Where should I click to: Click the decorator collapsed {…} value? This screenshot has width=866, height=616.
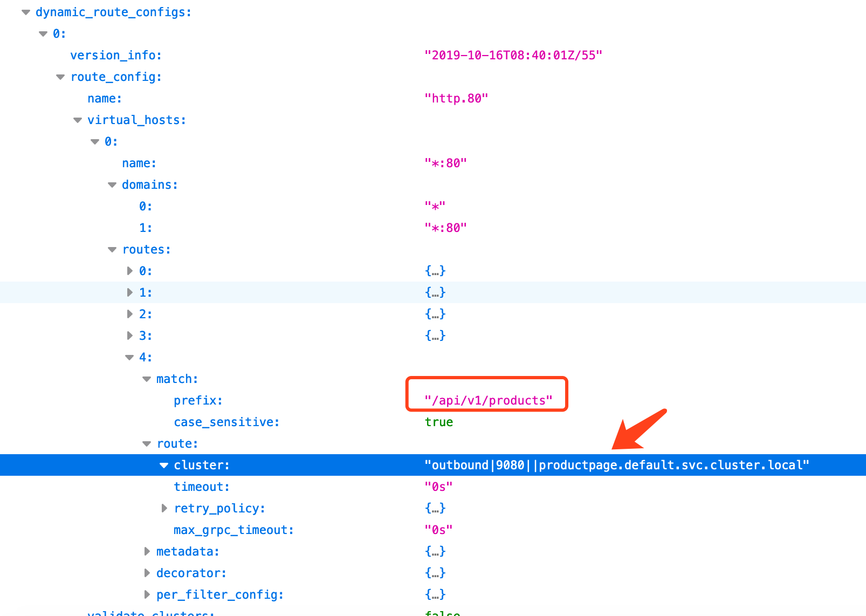point(435,573)
